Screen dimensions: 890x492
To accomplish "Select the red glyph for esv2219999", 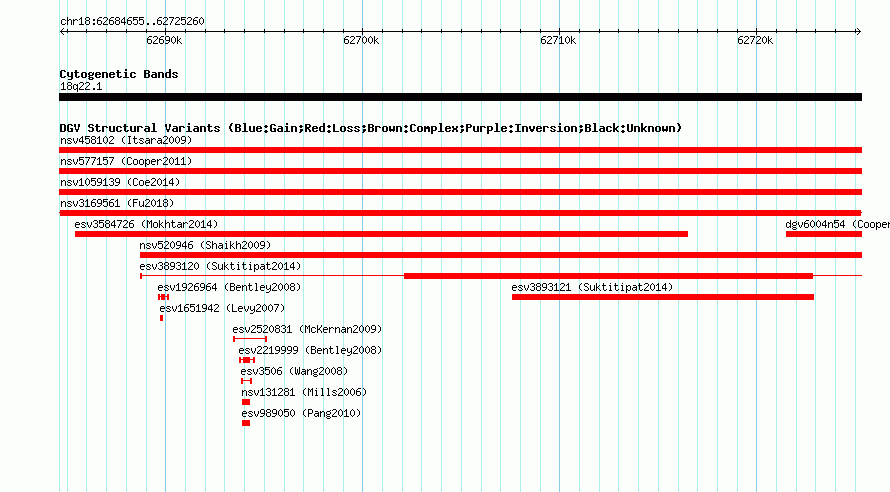I will point(247,360).
